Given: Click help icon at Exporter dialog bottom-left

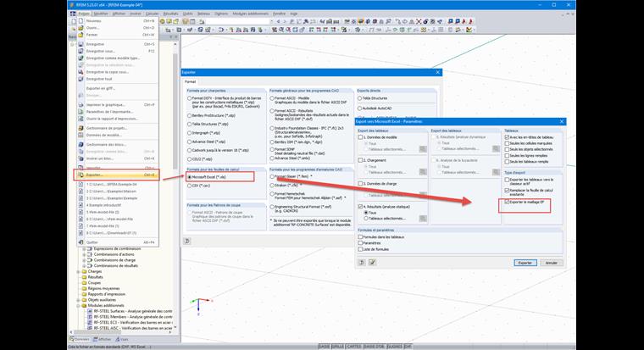Looking at the screenshot, I should (x=187, y=242).
